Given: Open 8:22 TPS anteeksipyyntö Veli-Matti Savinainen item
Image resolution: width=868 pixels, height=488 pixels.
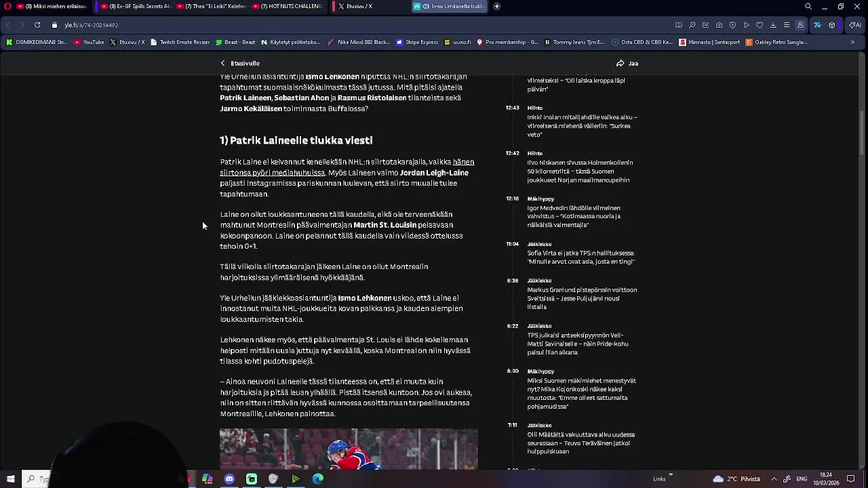Looking at the screenshot, I should coord(578,344).
